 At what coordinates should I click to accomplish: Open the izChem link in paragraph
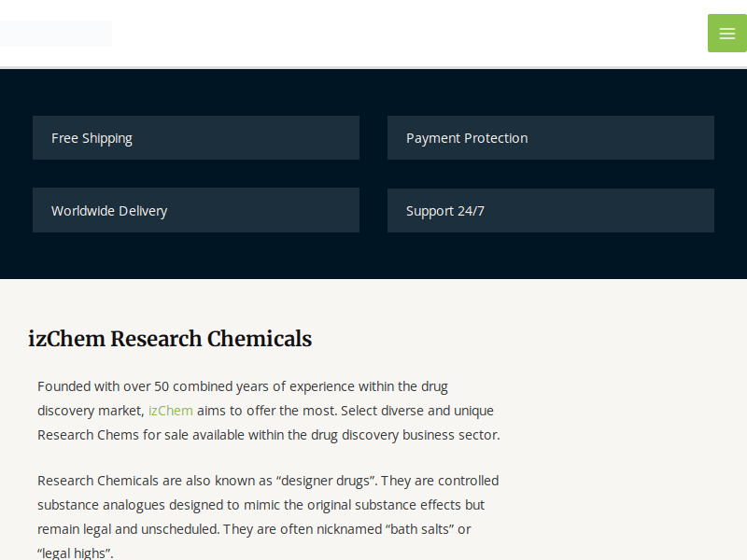pos(170,410)
